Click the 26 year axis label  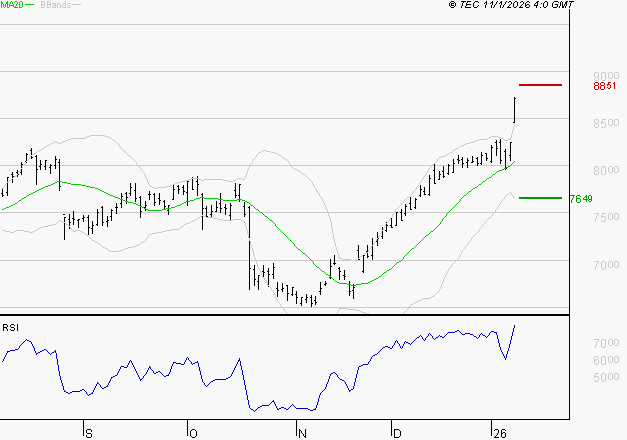(500, 434)
